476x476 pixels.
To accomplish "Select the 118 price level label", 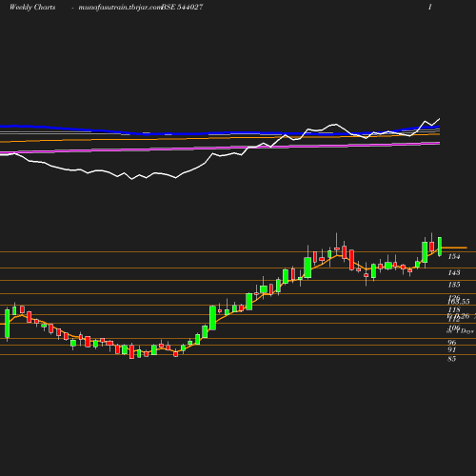I will tap(454, 309).
